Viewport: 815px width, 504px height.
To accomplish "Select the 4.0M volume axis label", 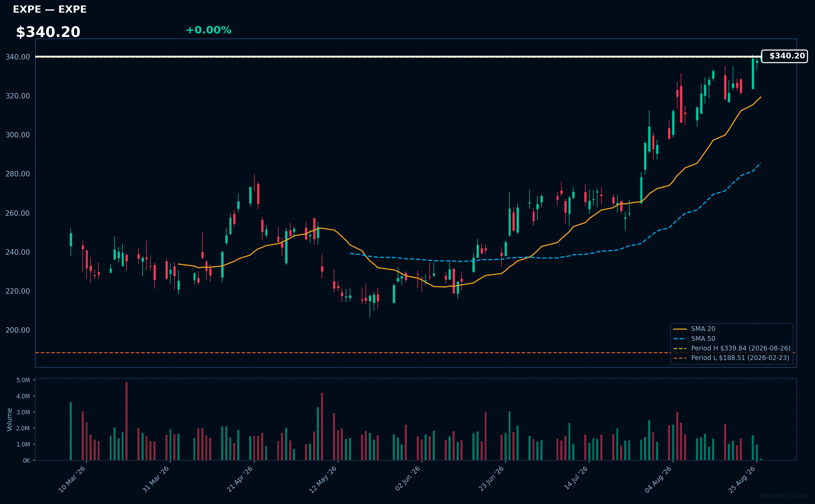I will click(23, 396).
